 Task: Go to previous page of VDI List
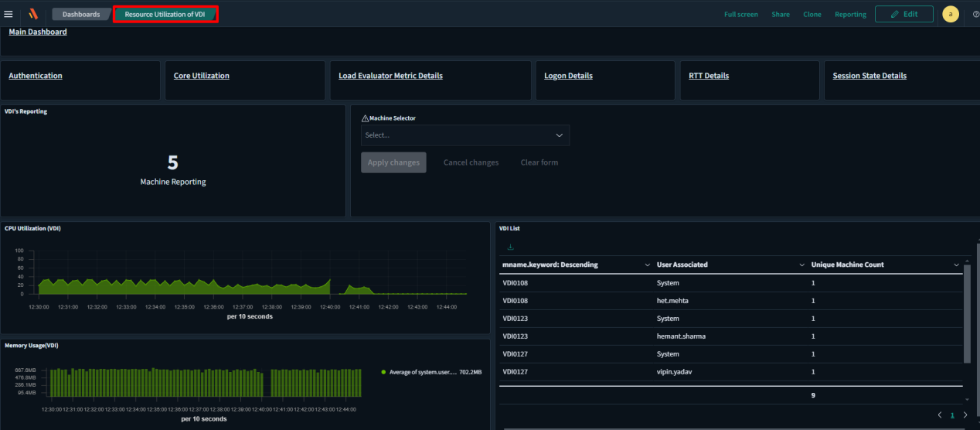(x=940, y=415)
